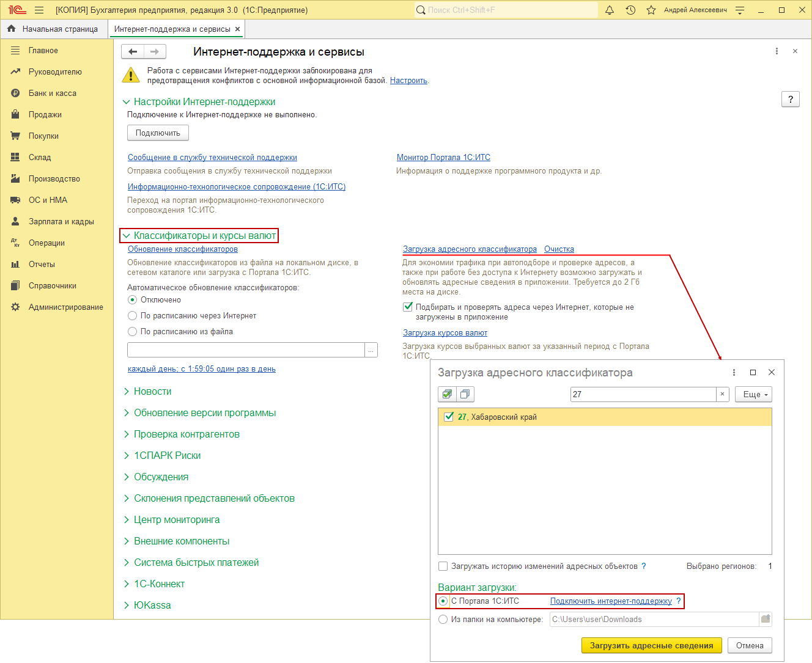Viewport: 812px width, 663px height.
Task: Open favorites star icon
Action: tap(651, 10)
